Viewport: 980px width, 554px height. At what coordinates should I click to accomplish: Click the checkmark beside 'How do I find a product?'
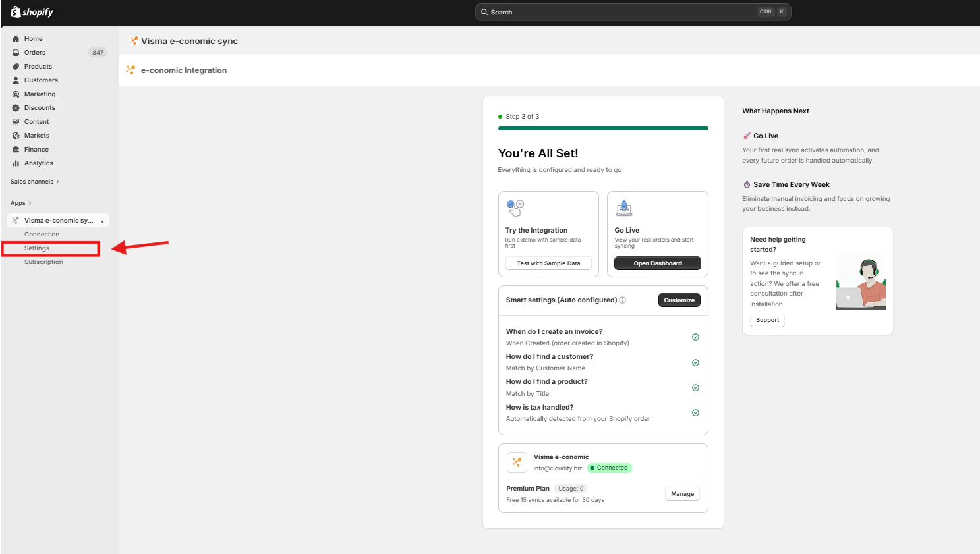coord(695,387)
